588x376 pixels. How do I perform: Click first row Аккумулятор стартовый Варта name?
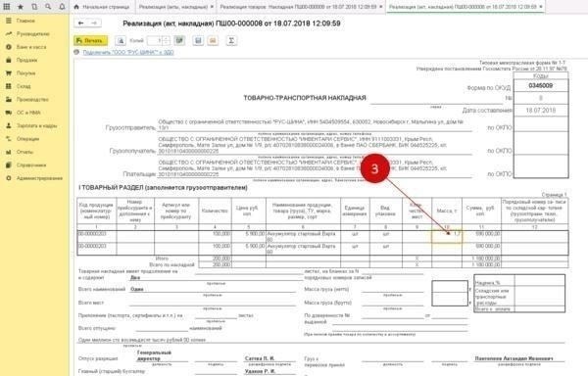point(301,236)
